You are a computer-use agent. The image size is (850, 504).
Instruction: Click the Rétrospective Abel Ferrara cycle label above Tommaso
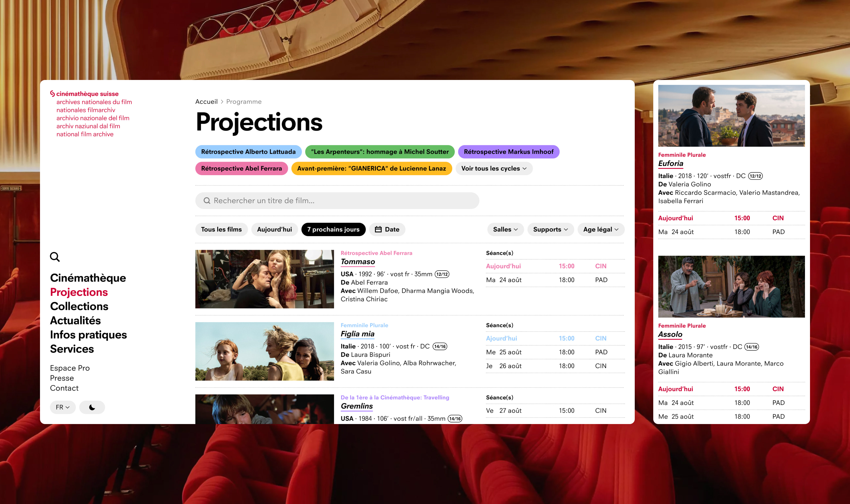click(x=376, y=253)
